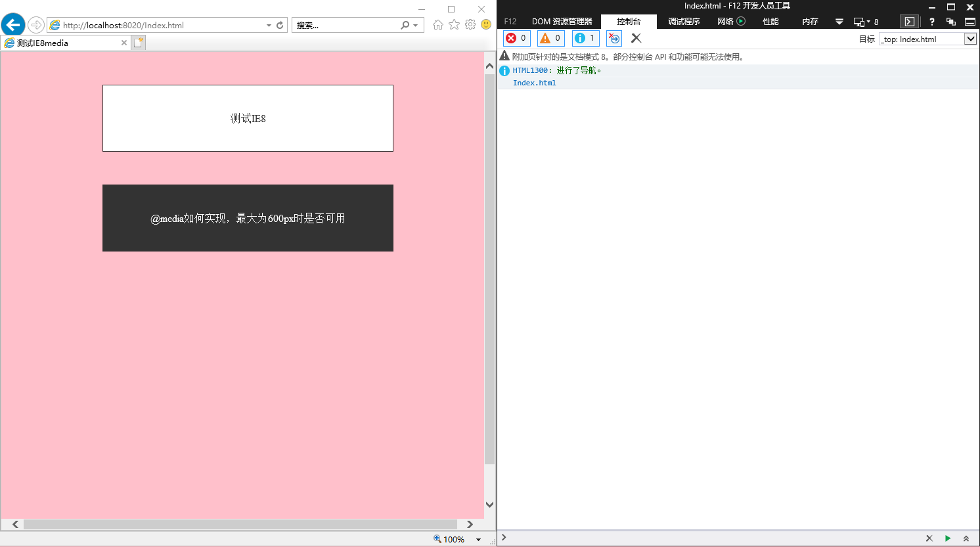The height and width of the screenshot is (549, 980).
Task: Click the horizontal scrollbar left arrow
Action: [x=15, y=524]
